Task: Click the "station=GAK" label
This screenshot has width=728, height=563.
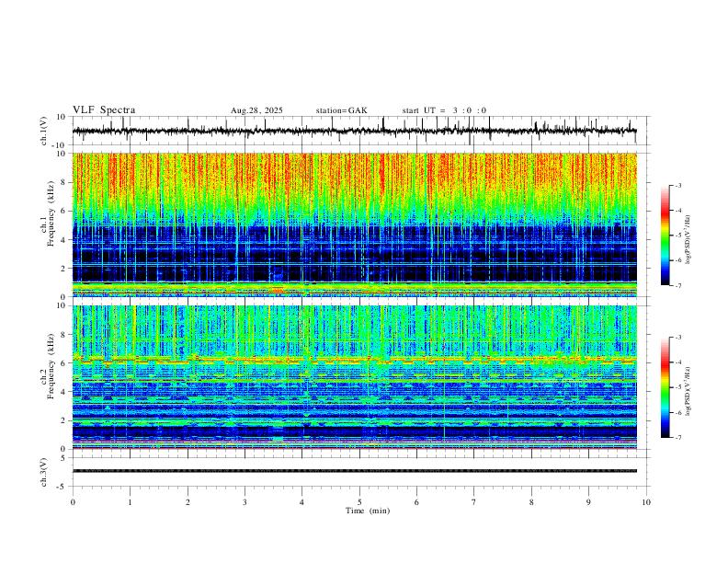Action: [342, 110]
